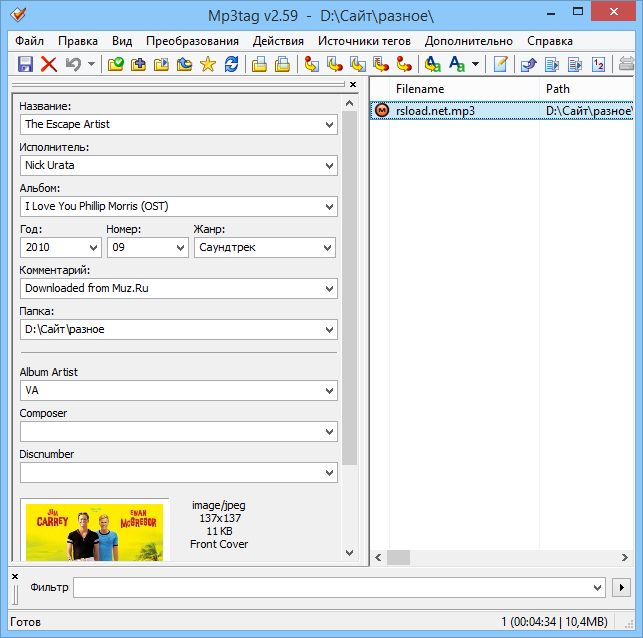
Task: Expand the Исполнитель dropdown
Action: click(329, 166)
